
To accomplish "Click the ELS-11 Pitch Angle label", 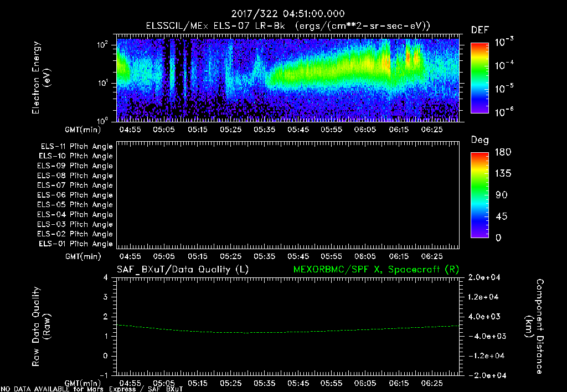I will click(76, 147).
